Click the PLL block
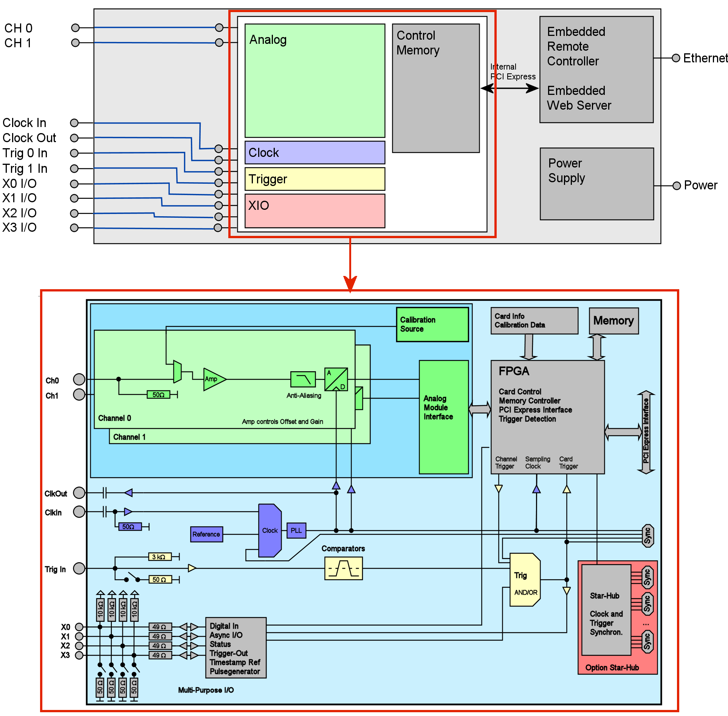728x716 pixels. tap(296, 530)
